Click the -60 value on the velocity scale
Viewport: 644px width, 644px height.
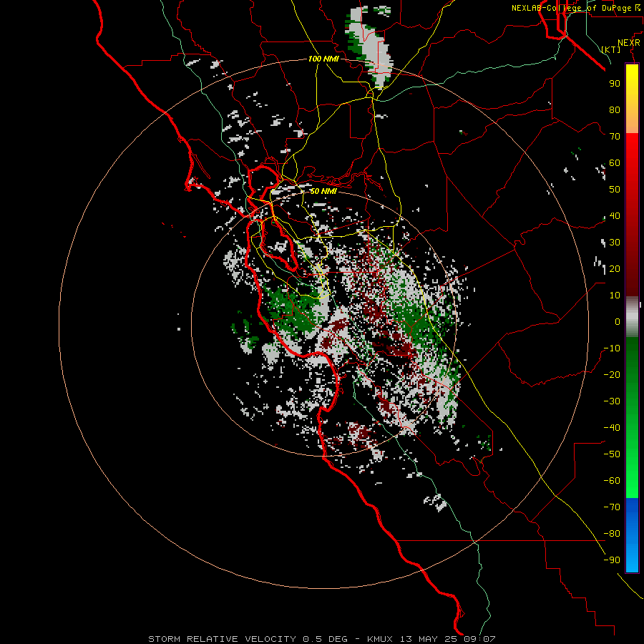(x=612, y=481)
